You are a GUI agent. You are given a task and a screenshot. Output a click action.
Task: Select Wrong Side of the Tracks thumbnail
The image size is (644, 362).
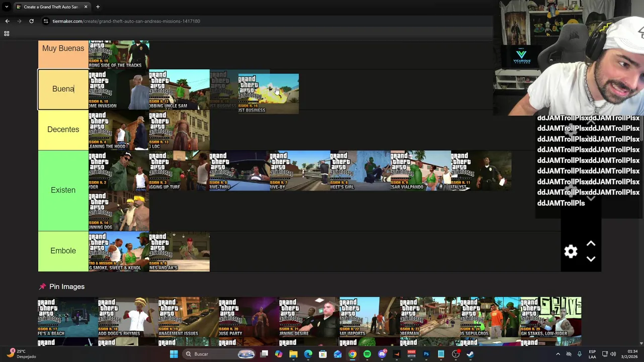(119, 54)
